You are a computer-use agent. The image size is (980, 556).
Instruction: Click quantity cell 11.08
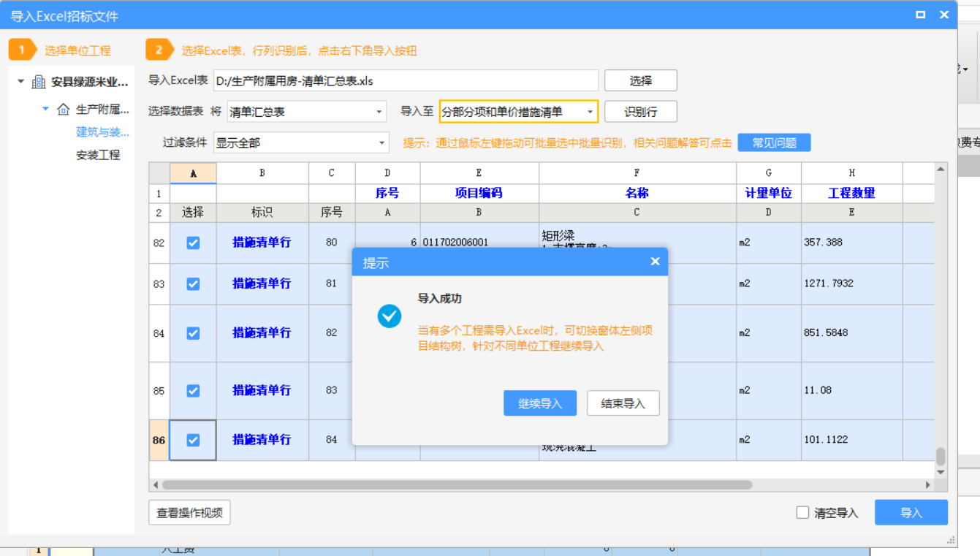coord(852,391)
